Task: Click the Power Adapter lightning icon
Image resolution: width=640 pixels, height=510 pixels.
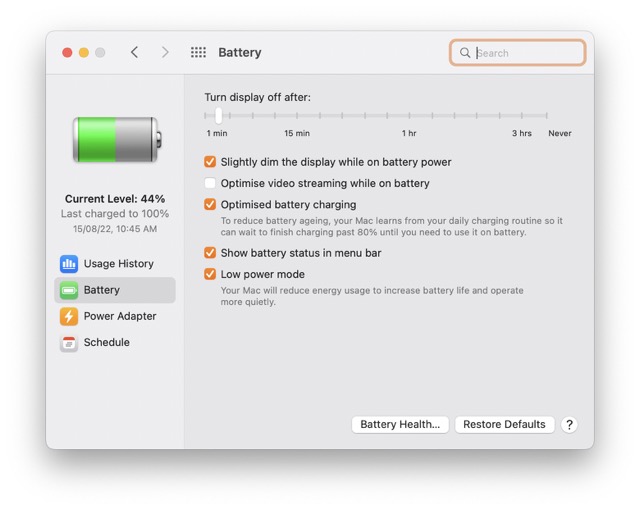Action: (x=69, y=316)
